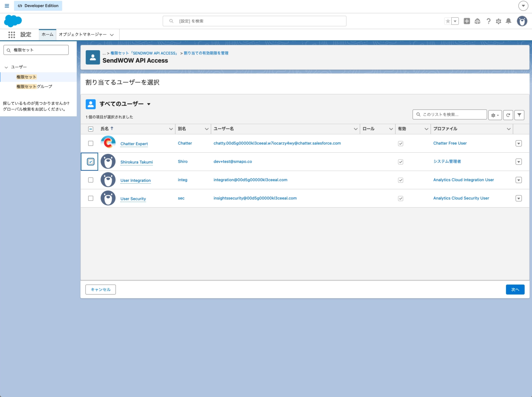Switch to the ホーム tab
The image size is (532, 397).
pyautogui.click(x=47, y=34)
